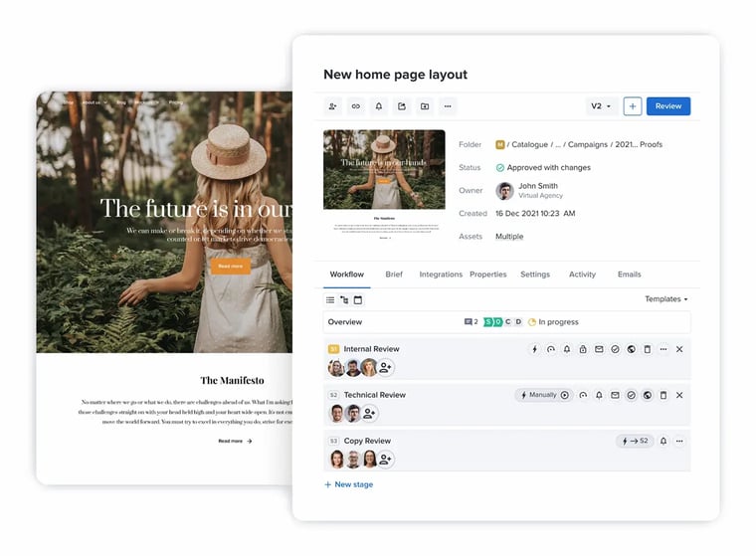Image resolution: width=756 pixels, height=556 pixels.
Task: Expand the Templates dropdown
Action: pyautogui.click(x=665, y=299)
